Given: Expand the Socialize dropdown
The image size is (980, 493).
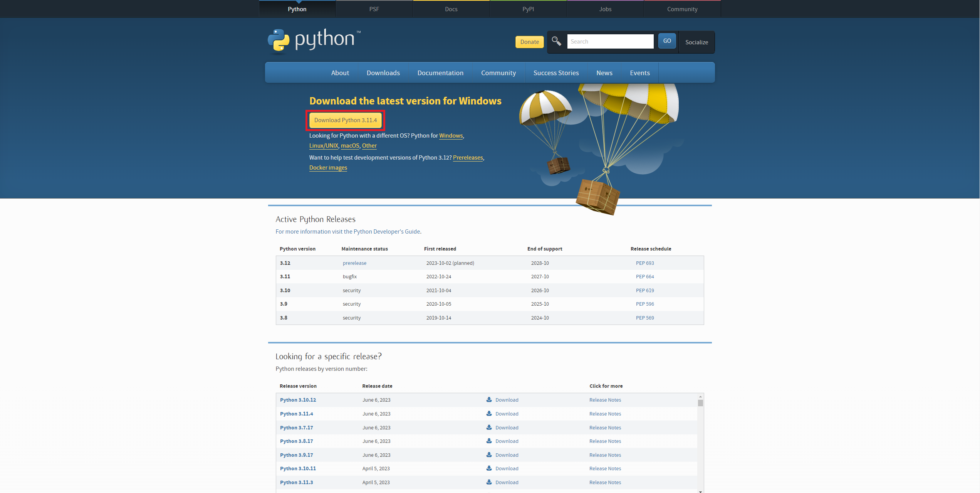Looking at the screenshot, I should tap(696, 42).
